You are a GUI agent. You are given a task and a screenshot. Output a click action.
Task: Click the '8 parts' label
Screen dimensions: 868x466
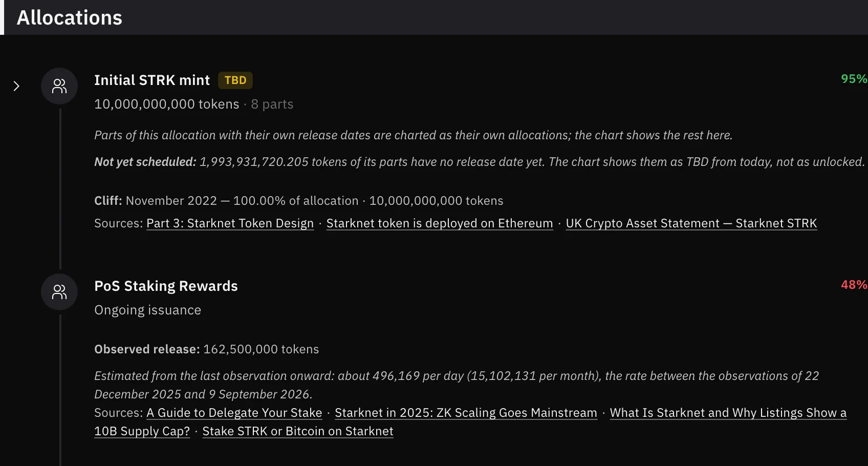(272, 104)
